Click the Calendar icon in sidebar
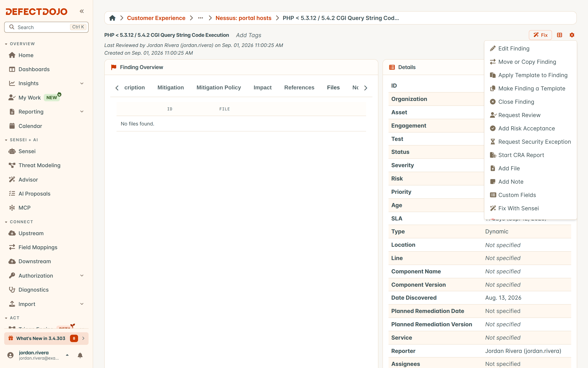The width and height of the screenshot is (588, 368). click(12, 126)
